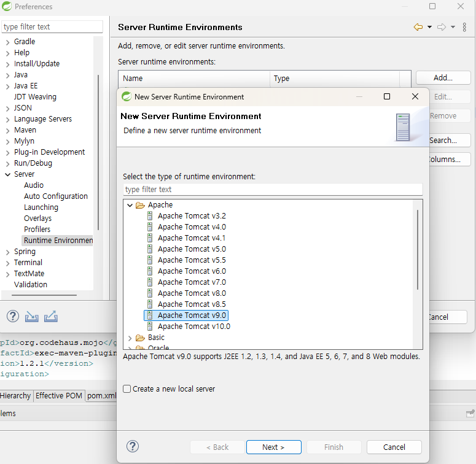Click the Apache Tomcat v3.2 server icon

(x=150, y=216)
